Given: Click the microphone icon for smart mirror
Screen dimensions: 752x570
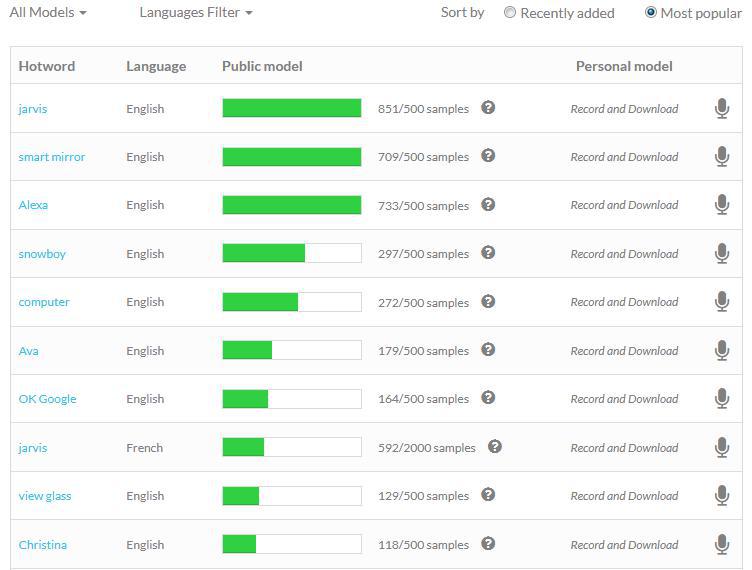Looking at the screenshot, I should [x=722, y=157].
